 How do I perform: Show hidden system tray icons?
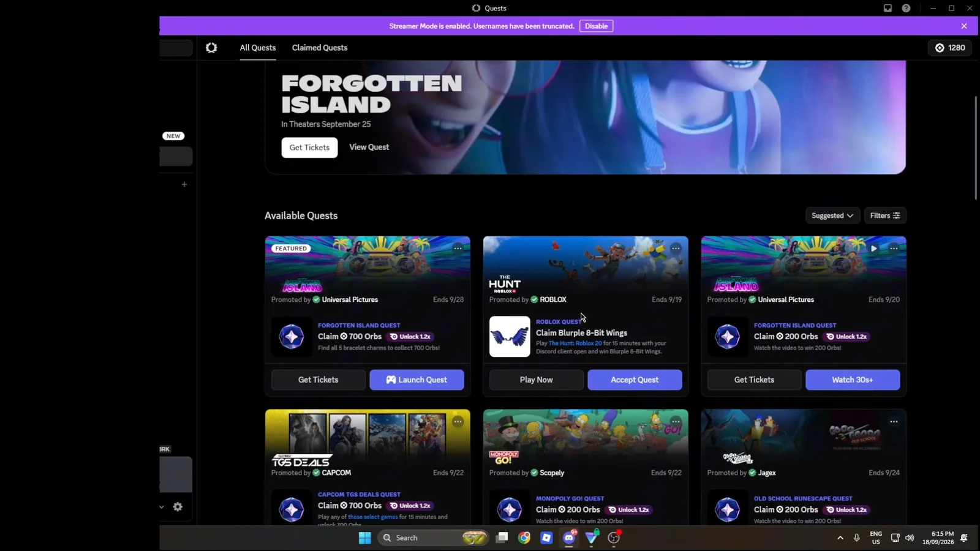coord(840,538)
